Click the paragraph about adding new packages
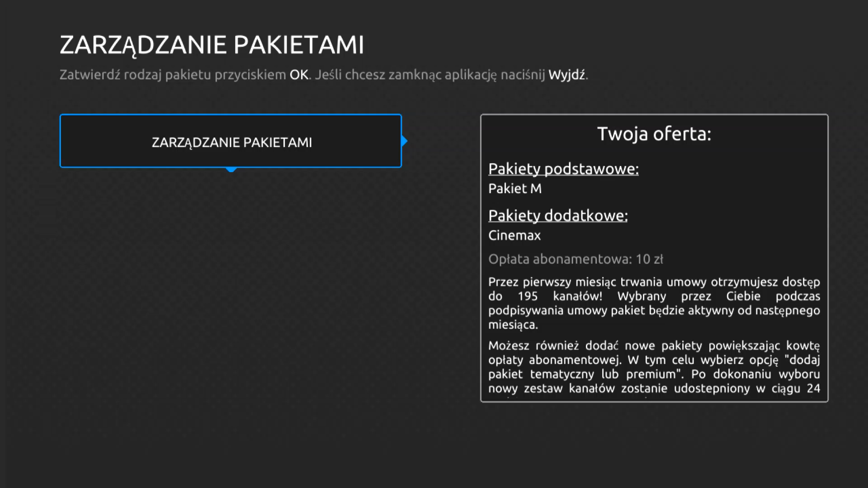Screen dimensions: 868x488 click(654, 367)
